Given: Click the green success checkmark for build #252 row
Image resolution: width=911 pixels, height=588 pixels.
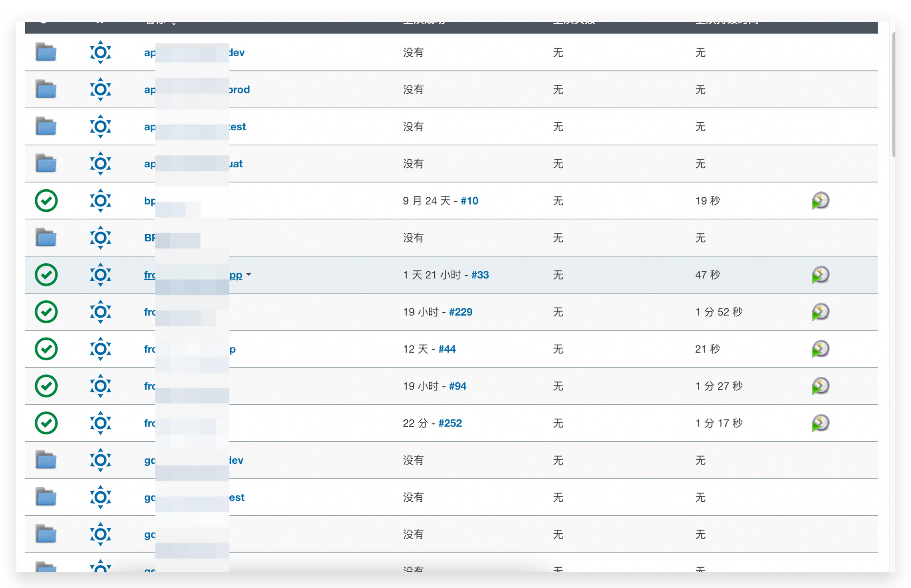Looking at the screenshot, I should tap(46, 423).
